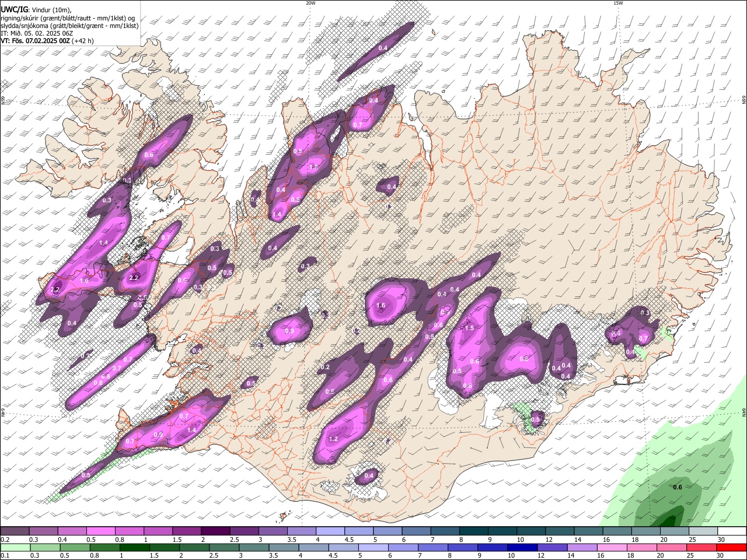Select the "slydda/snjókoma (grátt/bleikt/grænt - mm/1klst)" line
Screen dimensions: 747x560
69,26
